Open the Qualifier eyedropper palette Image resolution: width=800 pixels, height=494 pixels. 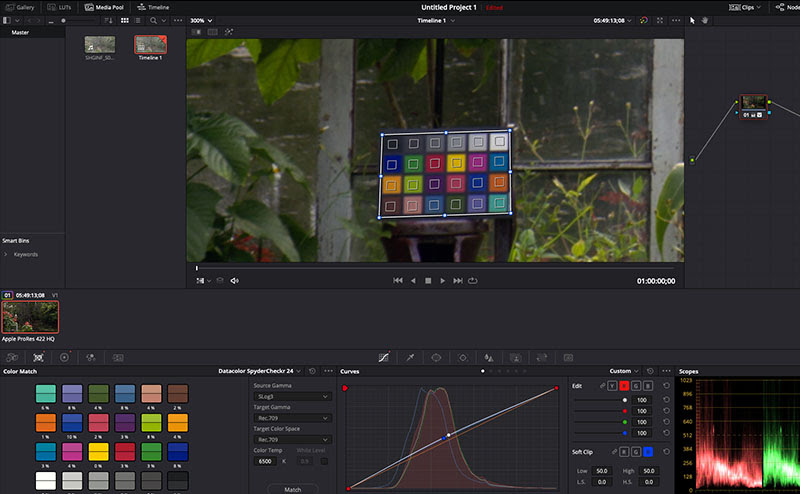coord(410,358)
